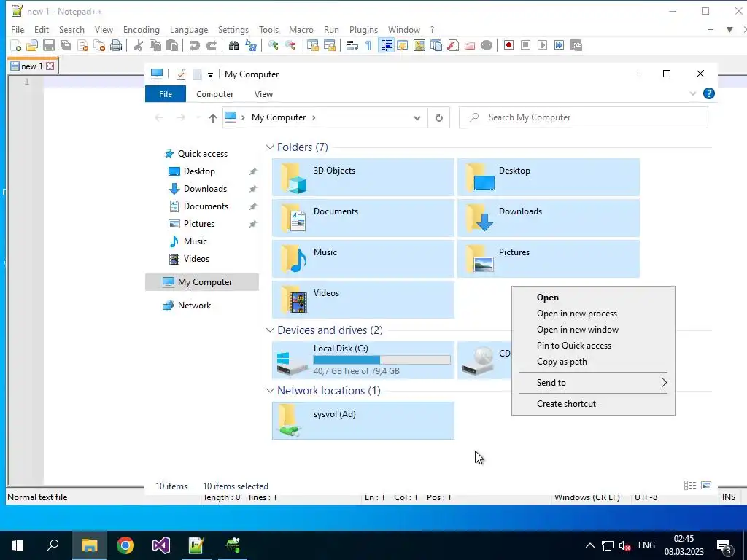The width and height of the screenshot is (747, 560).
Task: Collapse the Devices and drives group
Action: (x=270, y=330)
